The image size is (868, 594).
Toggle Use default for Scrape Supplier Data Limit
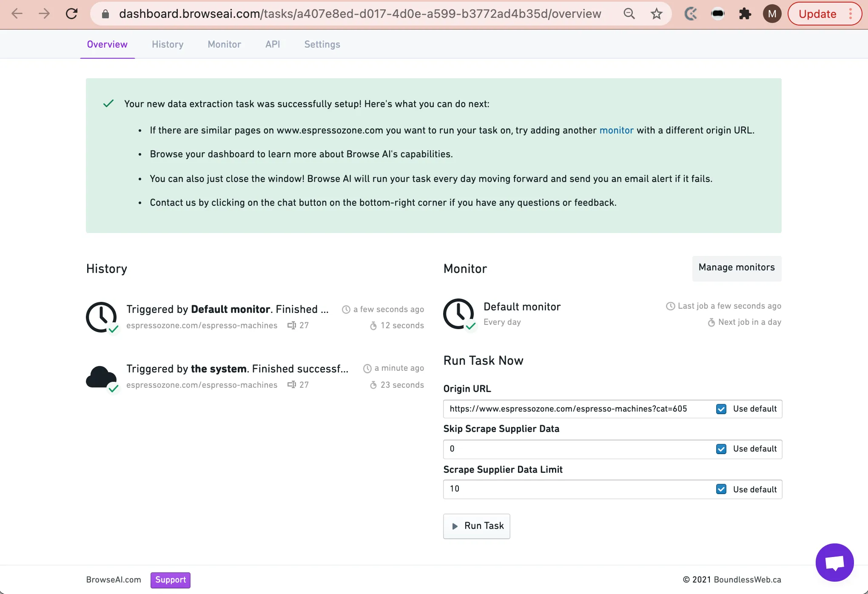point(721,489)
